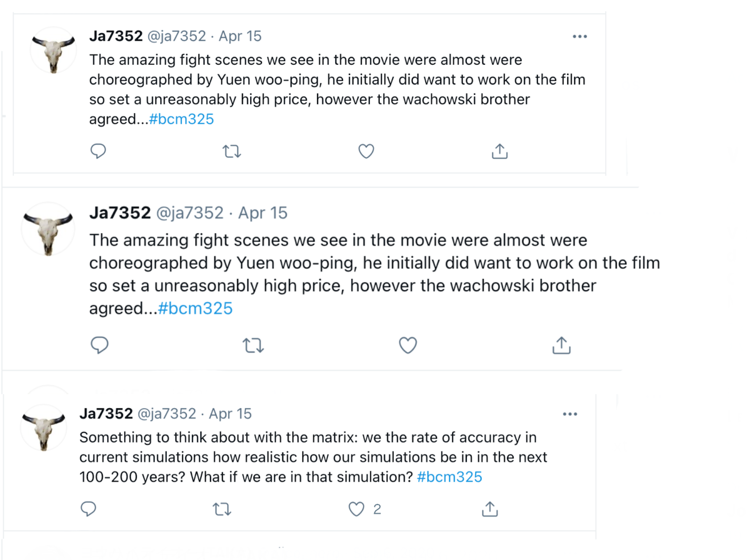The width and height of the screenshot is (747, 560).
Task: Reply to the second fight scenes tweet
Action: [99, 345]
